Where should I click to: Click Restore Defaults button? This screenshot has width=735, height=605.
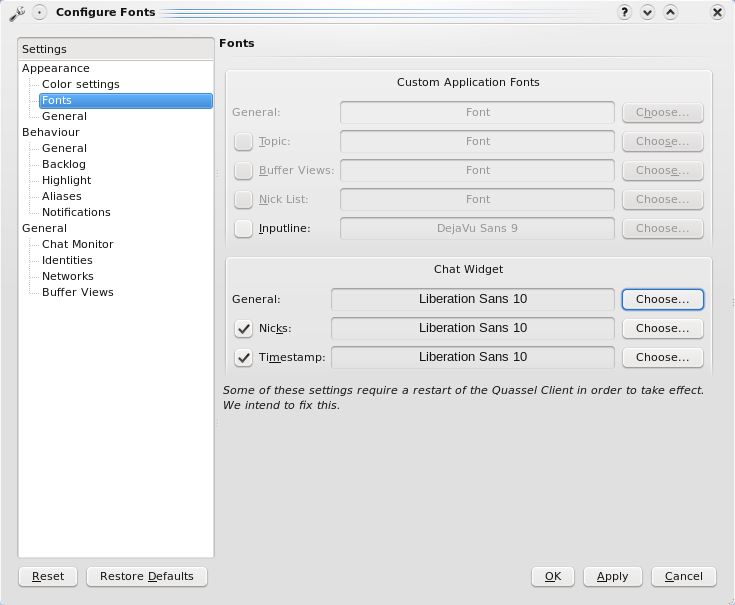(147, 576)
